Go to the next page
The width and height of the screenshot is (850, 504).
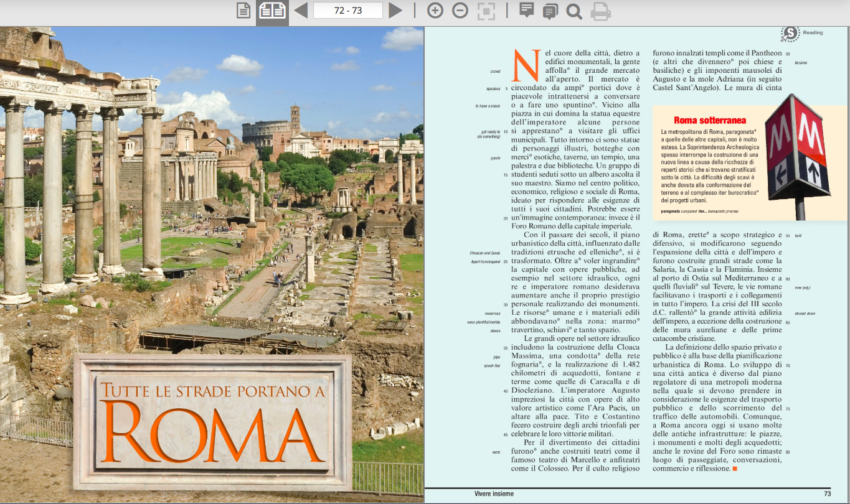[x=395, y=11]
